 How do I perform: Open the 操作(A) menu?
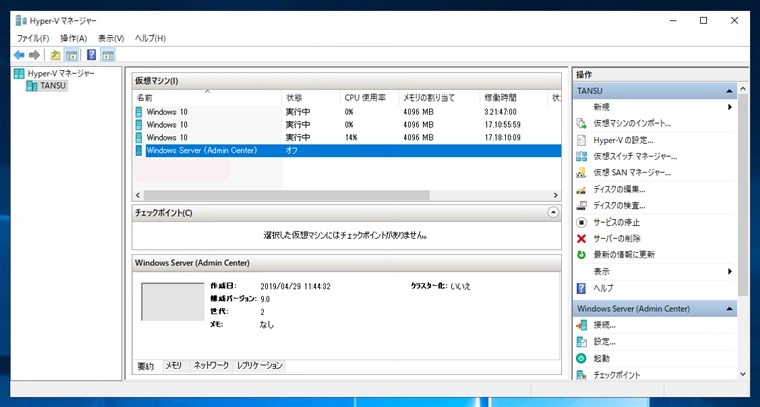pyautogui.click(x=73, y=38)
